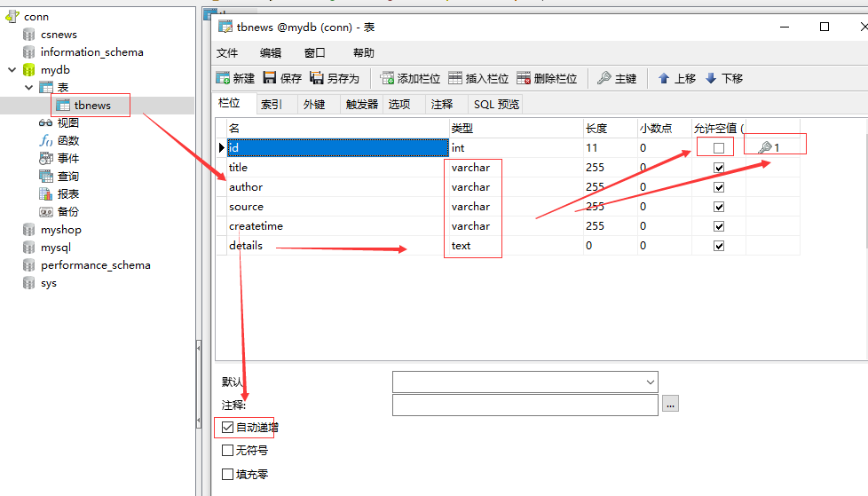Click the Delete Field (删除栏位) icon
868x496 pixels.
(524, 78)
